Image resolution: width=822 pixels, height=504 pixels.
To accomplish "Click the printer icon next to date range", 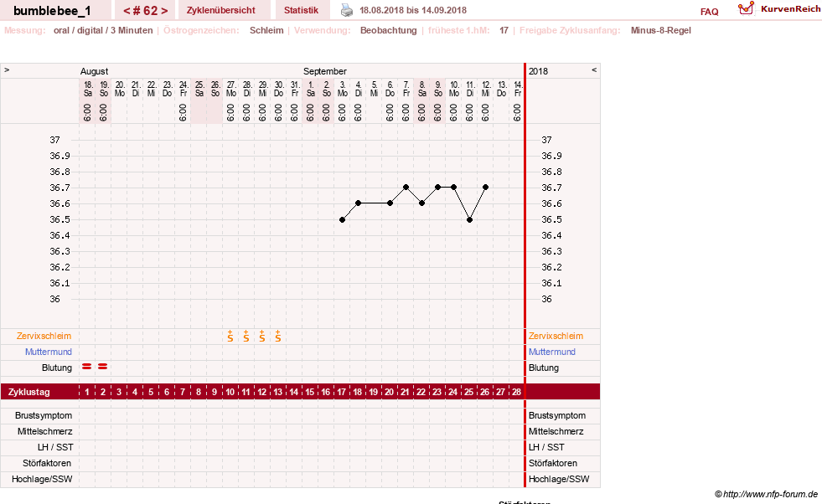I will (x=347, y=10).
